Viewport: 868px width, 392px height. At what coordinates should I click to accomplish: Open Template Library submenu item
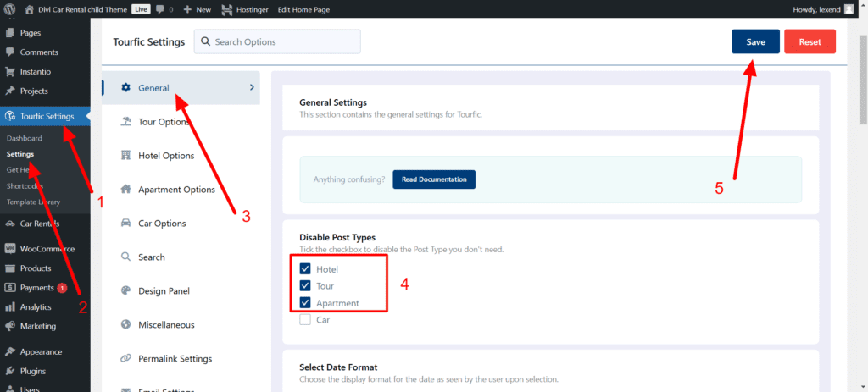click(33, 202)
